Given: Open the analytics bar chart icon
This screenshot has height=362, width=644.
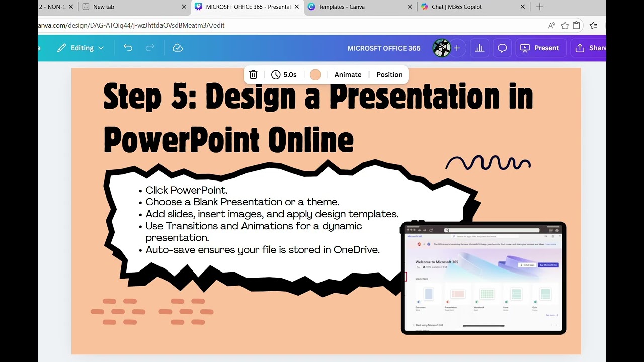Looking at the screenshot, I should (x=479, y=48).
